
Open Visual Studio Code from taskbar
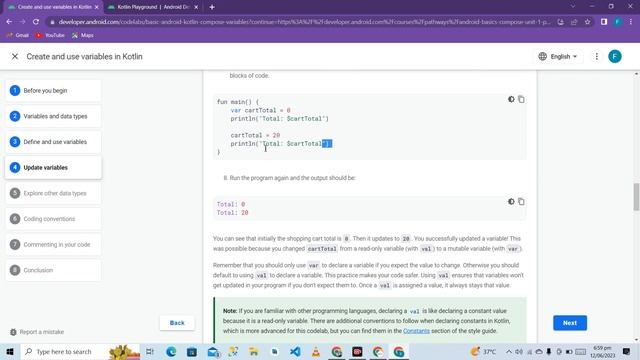pos(295,351)
